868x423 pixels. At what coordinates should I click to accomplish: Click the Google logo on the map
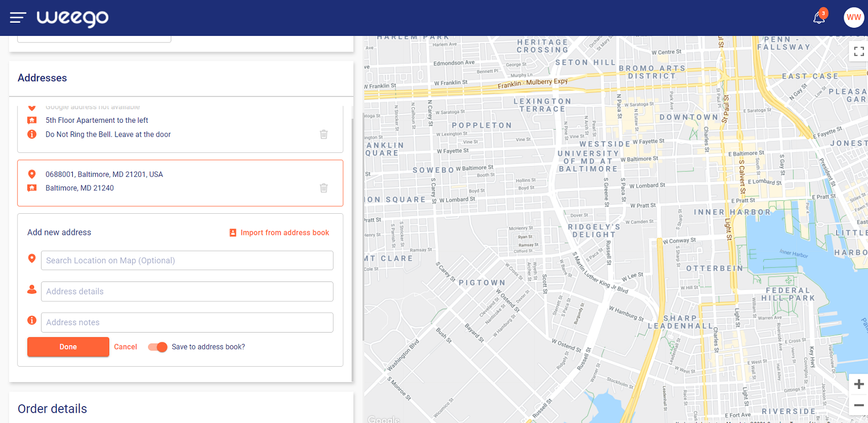(x=383, y=420)
